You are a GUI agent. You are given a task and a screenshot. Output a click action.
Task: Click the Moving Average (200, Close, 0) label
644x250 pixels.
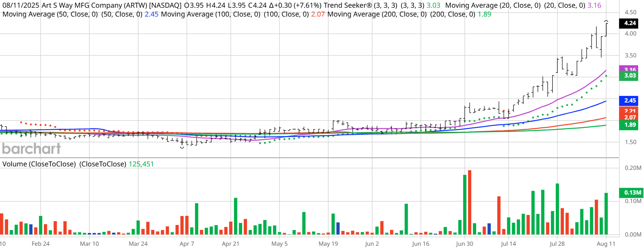(x=377, y=14)
